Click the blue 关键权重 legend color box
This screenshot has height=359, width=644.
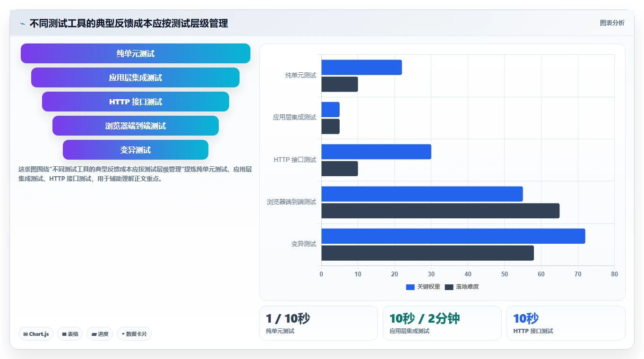coord(410,287)
